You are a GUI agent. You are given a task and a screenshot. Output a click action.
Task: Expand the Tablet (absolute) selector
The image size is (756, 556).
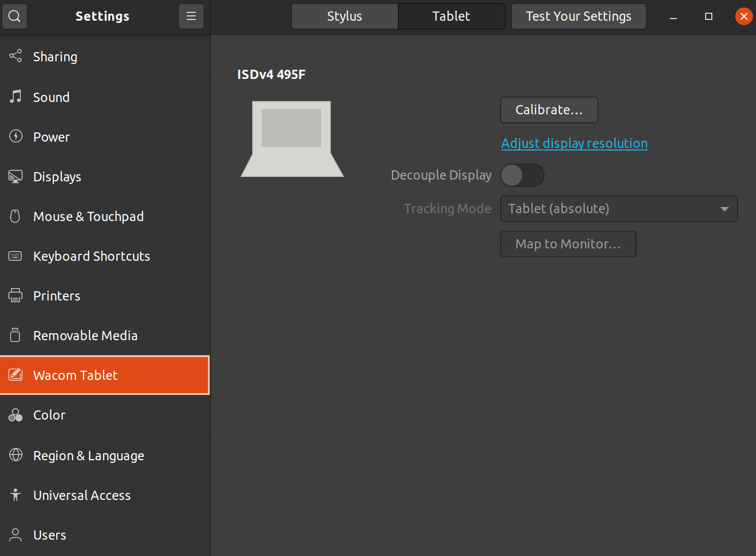coord(618,209)
